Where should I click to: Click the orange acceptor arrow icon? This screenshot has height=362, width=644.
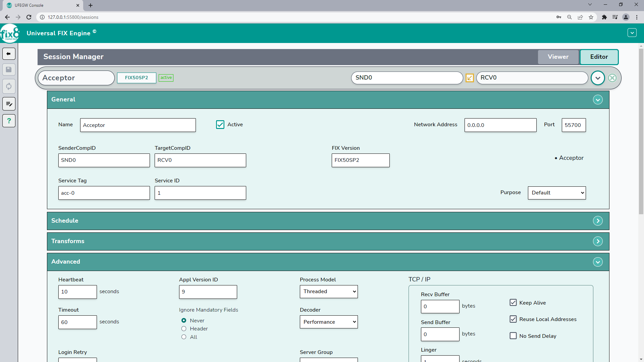point(470,78)
